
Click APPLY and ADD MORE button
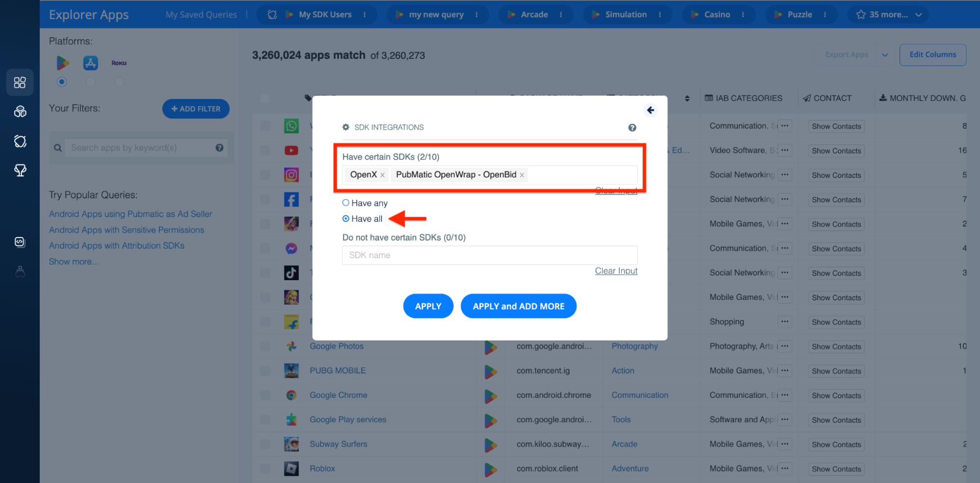(x=519, y=306)
